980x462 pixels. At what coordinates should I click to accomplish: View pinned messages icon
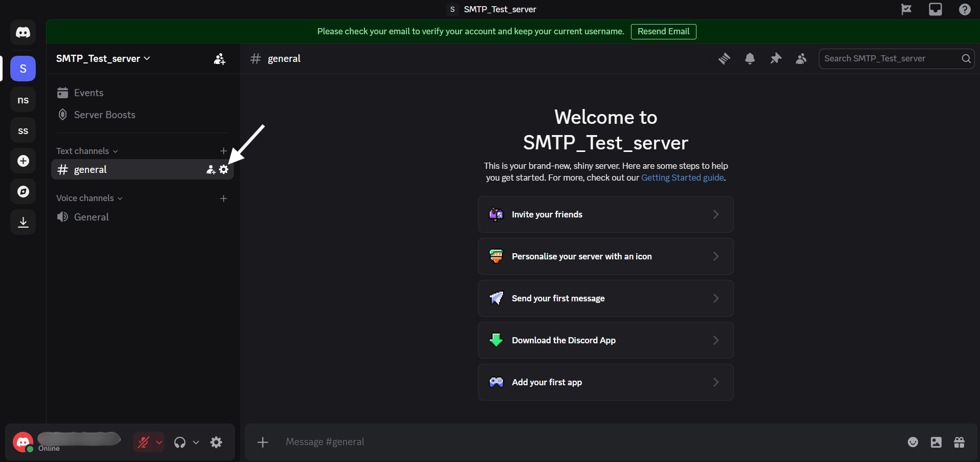[775, 58]
